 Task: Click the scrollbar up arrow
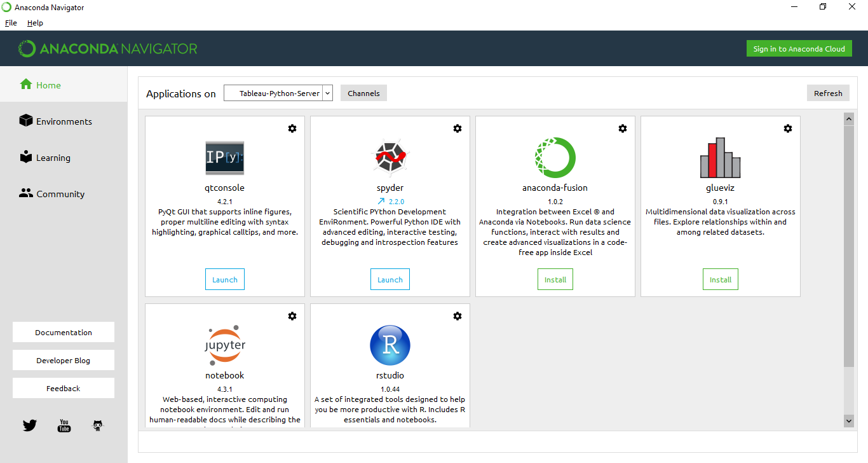pos(849,119)
